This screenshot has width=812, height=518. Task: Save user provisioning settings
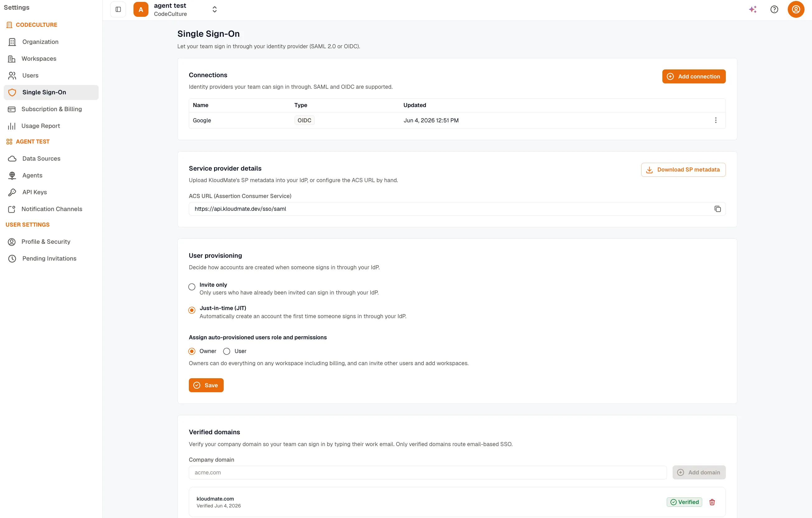(206, 385)
